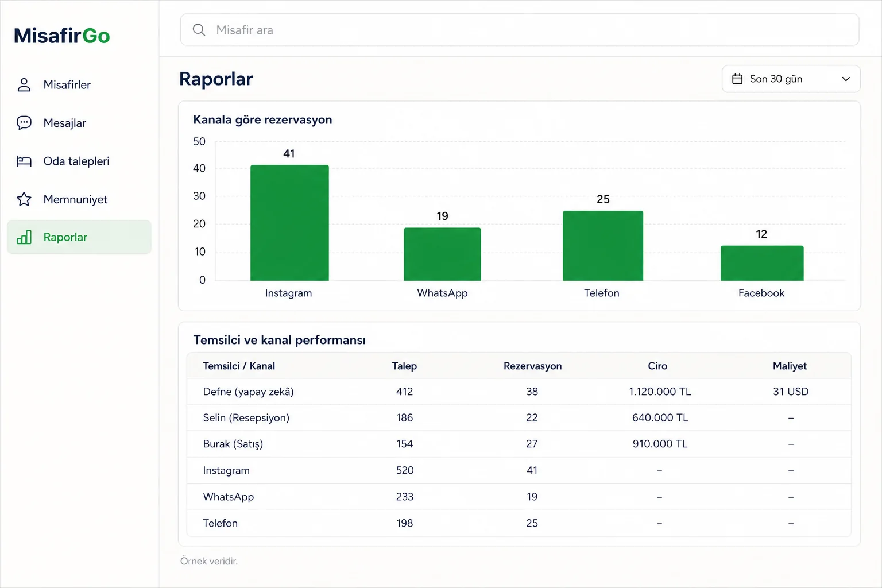
Task: Click the Kanala göre rezervasyon chart title
Action: [262, 119]
